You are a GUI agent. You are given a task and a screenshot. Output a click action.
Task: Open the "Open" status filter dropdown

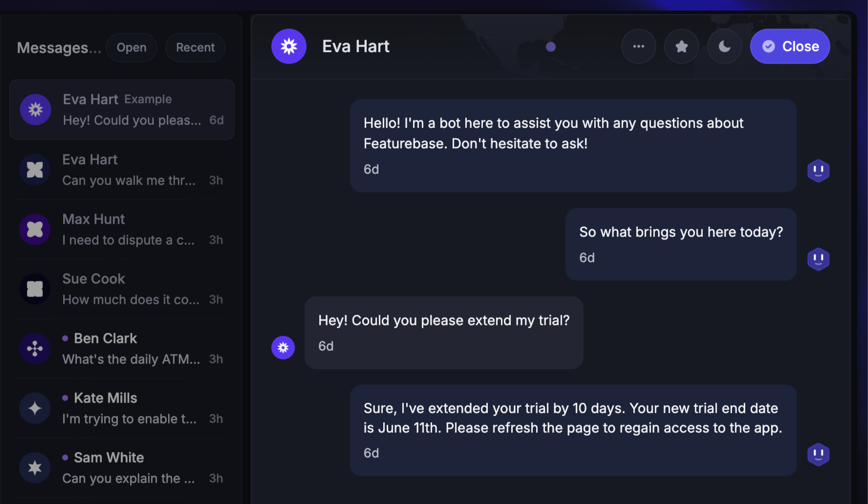(131, 47)
